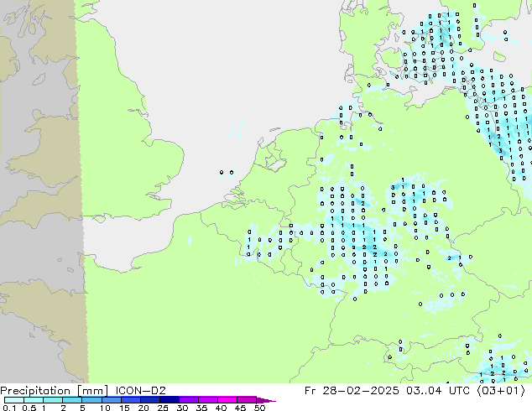The image size is (532, 411).
Task: Choose the 25–30 mm navy legend swatch
Action: (x=170, y=400)
